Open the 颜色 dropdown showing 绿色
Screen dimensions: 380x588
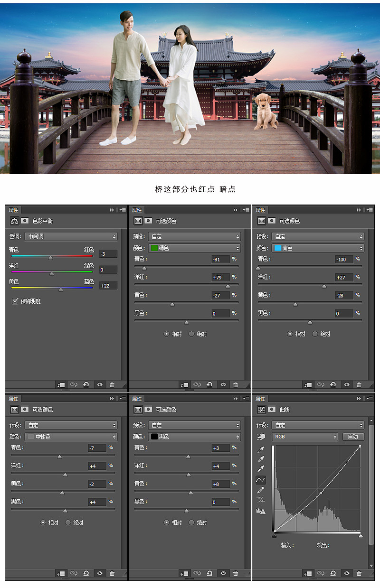(194, 248)
